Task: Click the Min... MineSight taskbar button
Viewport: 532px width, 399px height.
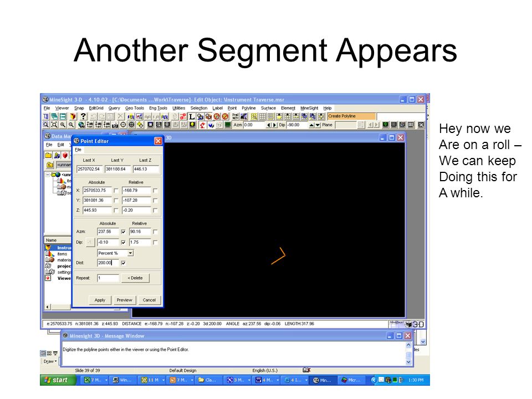Action: click(323, 380)
